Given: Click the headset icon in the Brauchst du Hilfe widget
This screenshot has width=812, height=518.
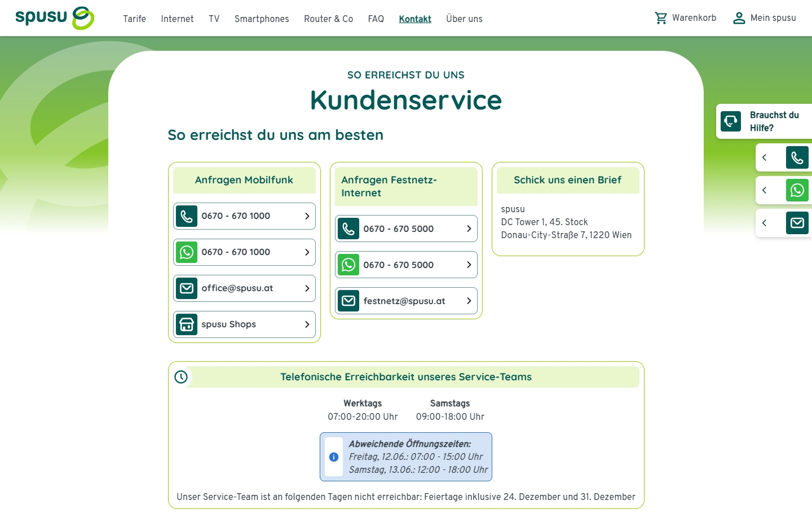Looking at the screenshot, I should [x=731, y=121].
